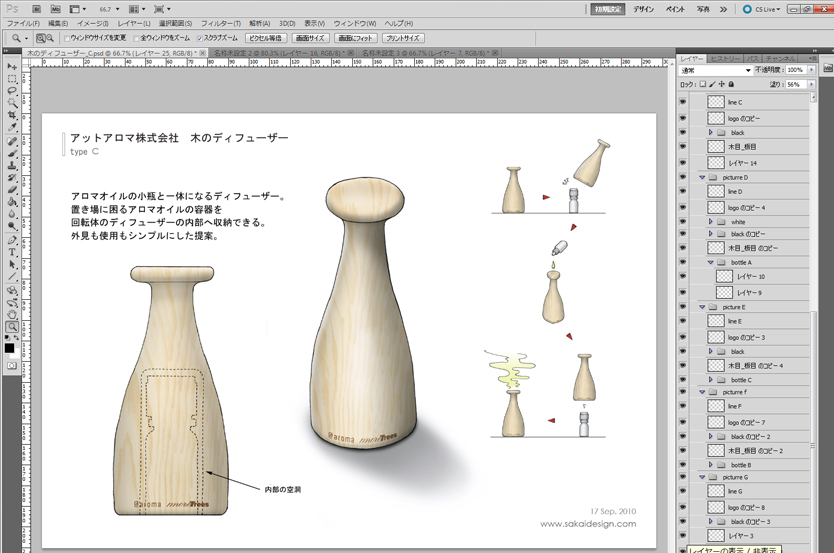Image resolution: width=834 pixels, height=553 pixels.
Task: Select the Eyedropper tool
Action: (x=12, y=128)
